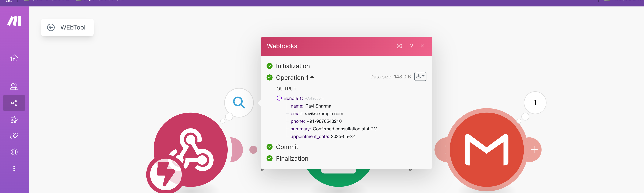The width and height of the screenshot is (644, 193).
Task: Open Scenarios (share nodes) sidebar icon
Action: tap(14, 103)
